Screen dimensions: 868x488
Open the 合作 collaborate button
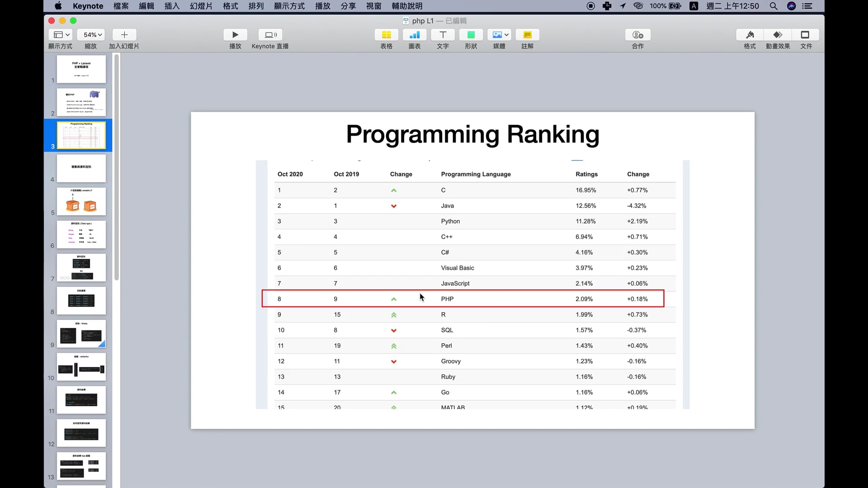pos(637,35)
